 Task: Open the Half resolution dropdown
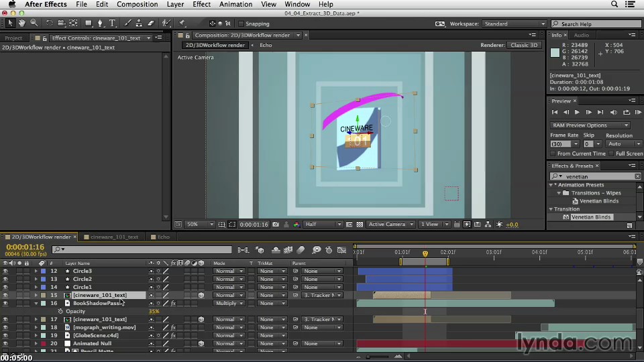click(320, 225)
